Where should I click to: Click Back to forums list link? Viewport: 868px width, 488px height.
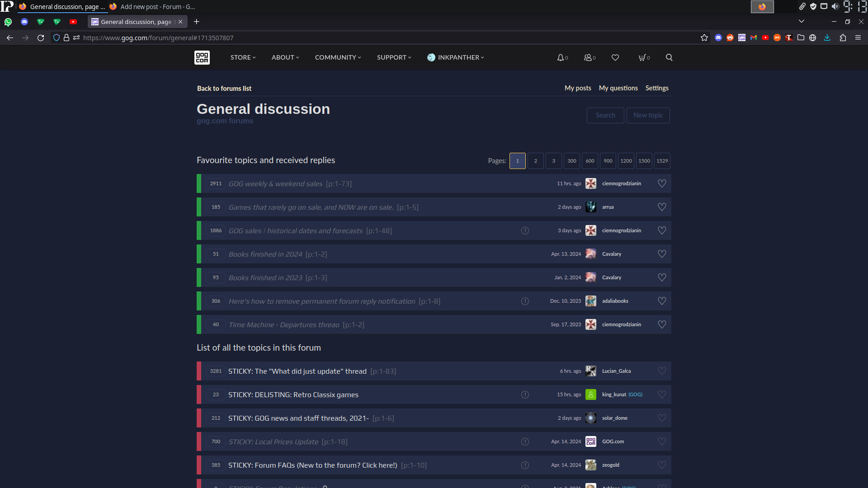click(224, 89)
